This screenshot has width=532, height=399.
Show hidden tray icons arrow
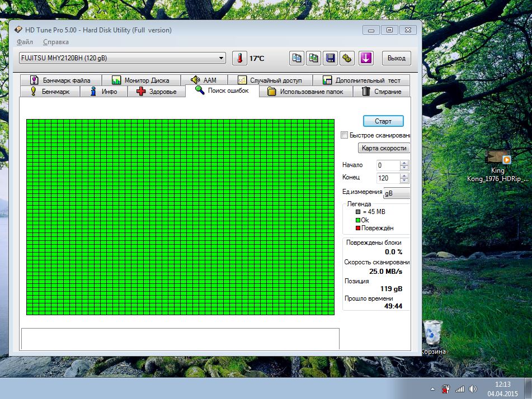coord(432,389)
